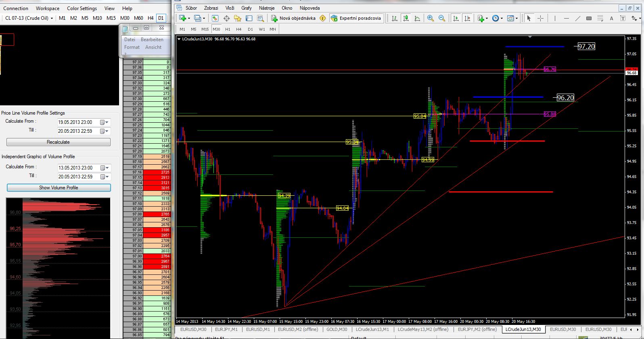644x339 pixels.
Task: Select the trendline drawing tool
Action: point(578,18)
